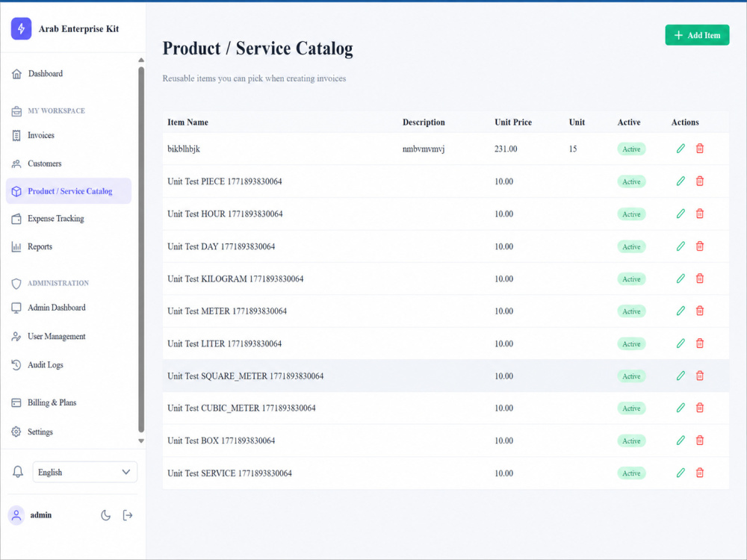Open Reports page

point(68,246)
